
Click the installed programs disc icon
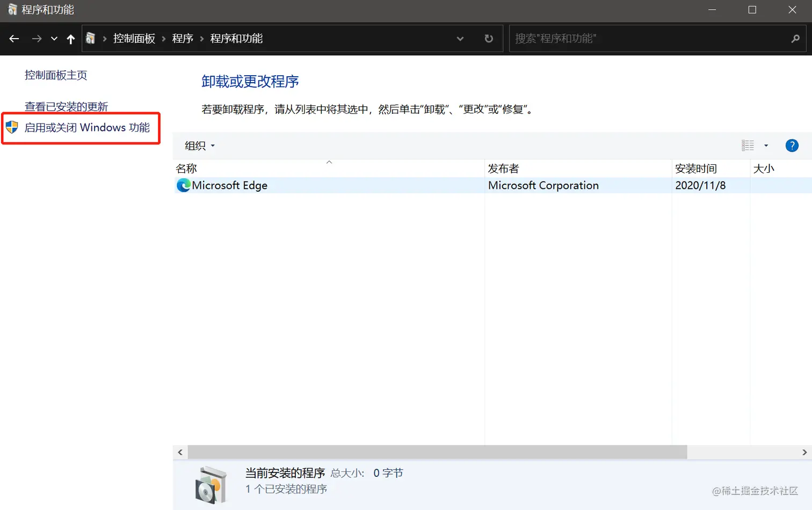(211, 485)
